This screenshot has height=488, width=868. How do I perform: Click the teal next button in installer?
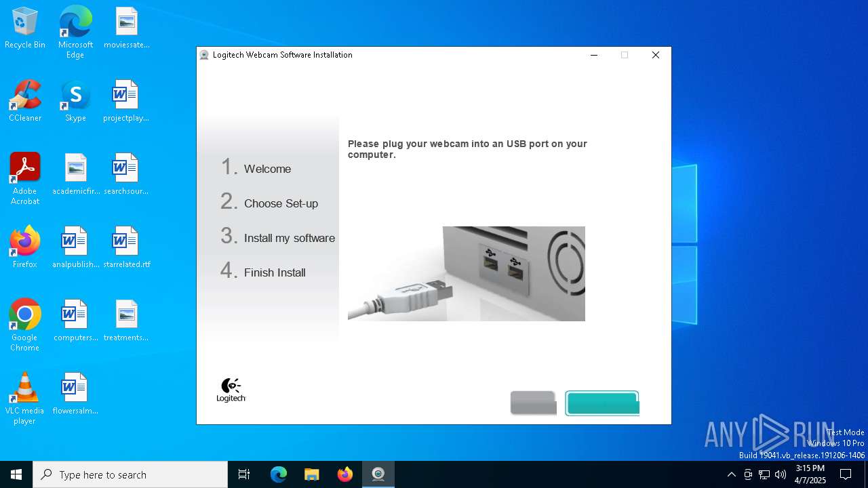click(x=602, y=403)
